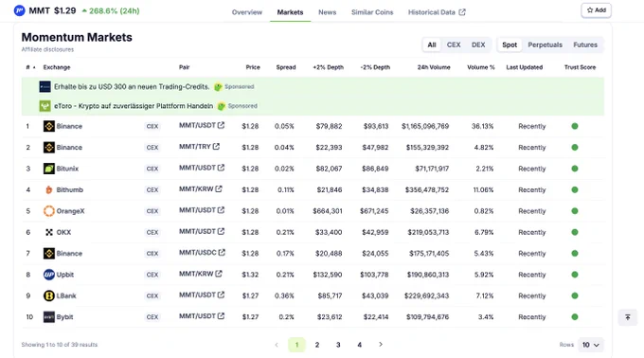
Task: Go to page 4
Action: pos(359,345)
